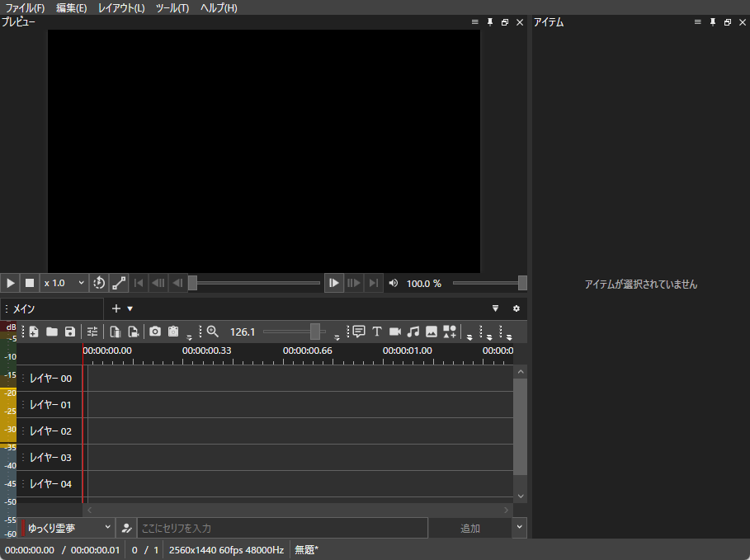Select the メイン timeline tab
The height and width of the screenshot is (560, 750).
33,308
